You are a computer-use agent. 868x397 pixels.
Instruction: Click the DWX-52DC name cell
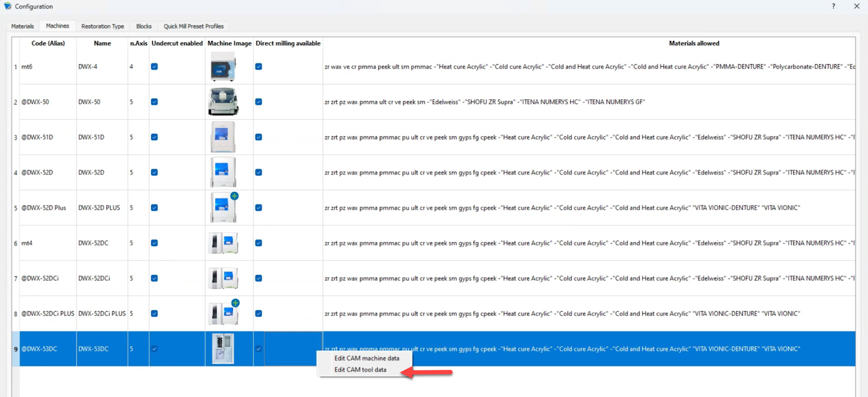(102, 243)
